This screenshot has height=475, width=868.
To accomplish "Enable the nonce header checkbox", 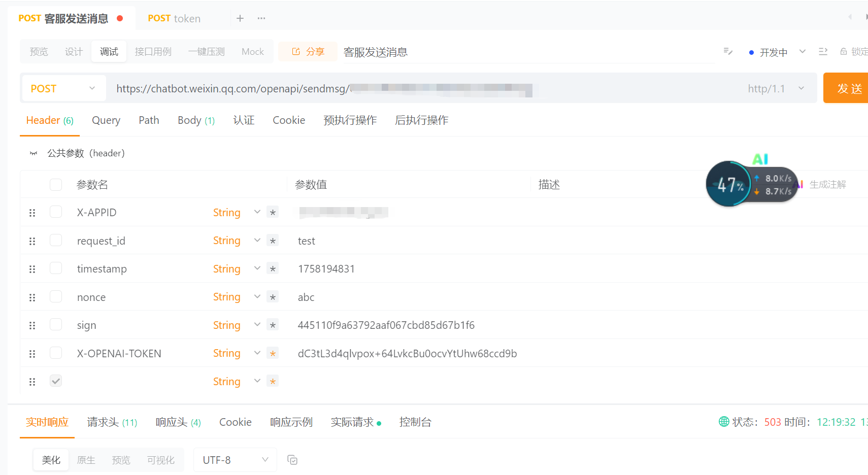I will coord(56,296).
